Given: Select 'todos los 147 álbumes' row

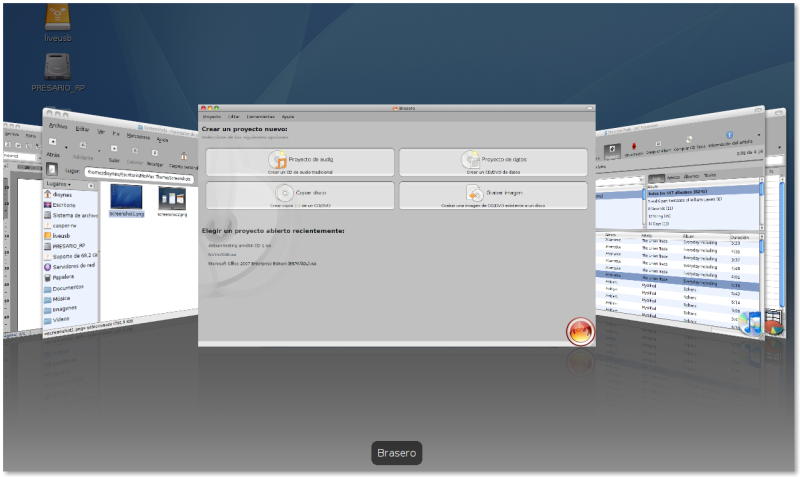Looking at the screenshot, I should pos(703,192).
